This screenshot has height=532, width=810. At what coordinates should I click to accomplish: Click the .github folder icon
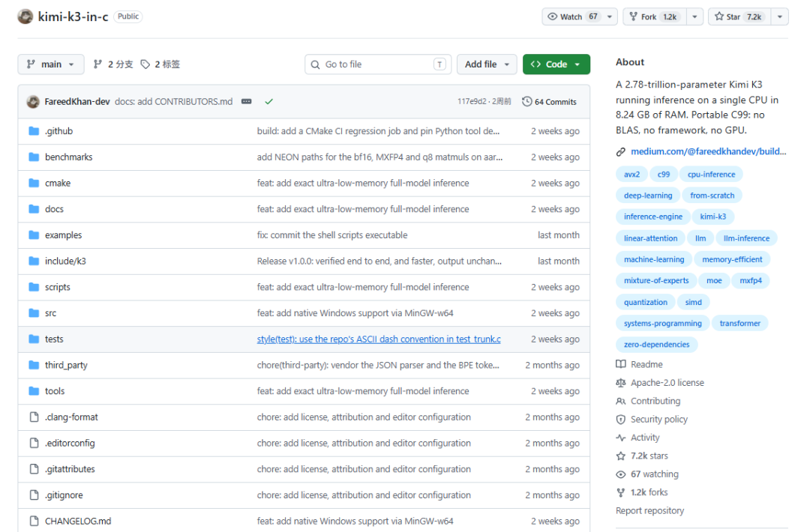[34, 131]
